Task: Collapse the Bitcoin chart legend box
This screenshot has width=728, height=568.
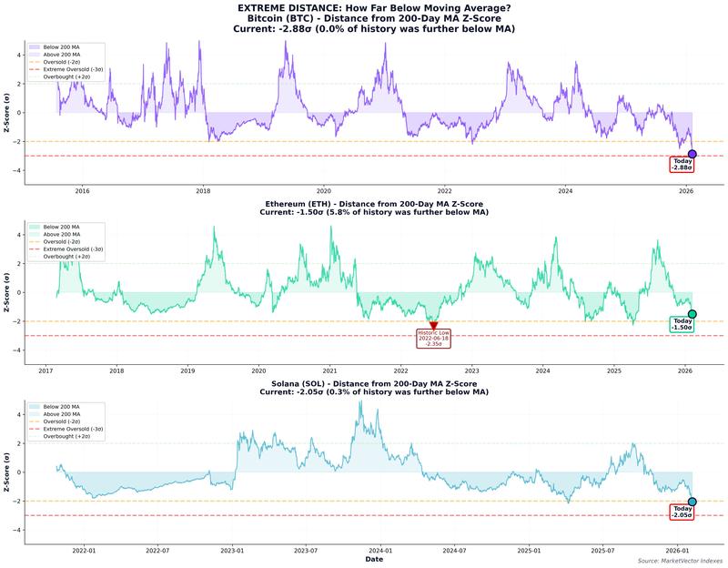Action: coord(66,62)
